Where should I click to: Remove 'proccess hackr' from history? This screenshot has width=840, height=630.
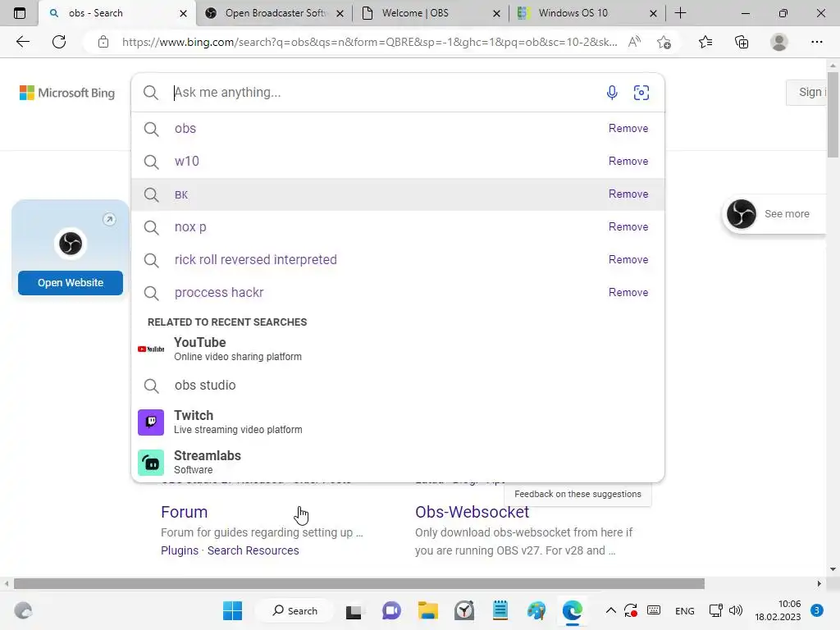click(x=628, y=293)
